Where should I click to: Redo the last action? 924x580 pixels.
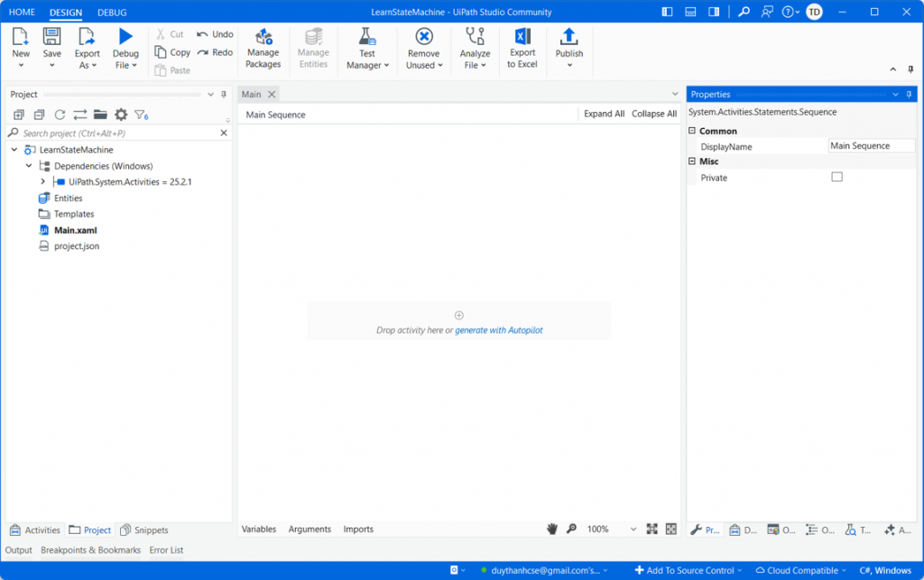coord(215,52)
